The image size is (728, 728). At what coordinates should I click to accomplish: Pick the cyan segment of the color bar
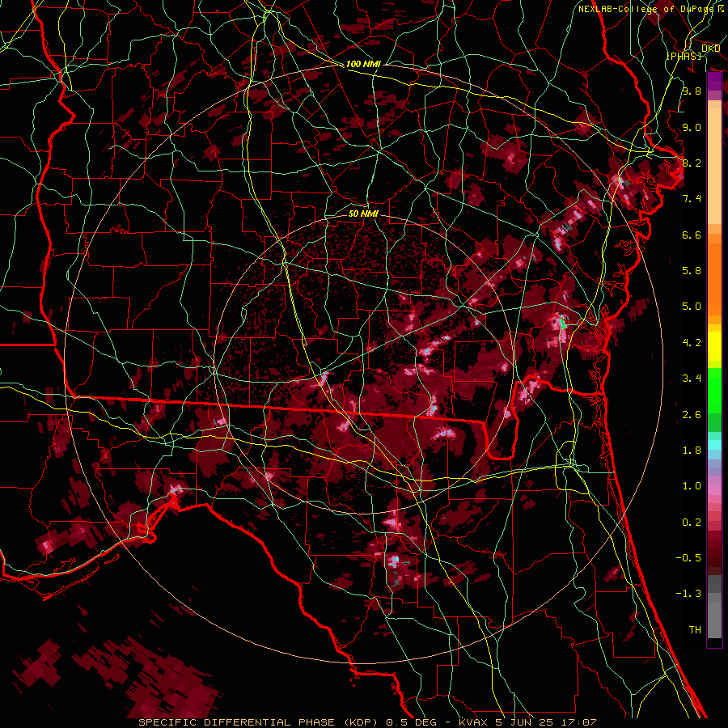(x=714, y=445)
